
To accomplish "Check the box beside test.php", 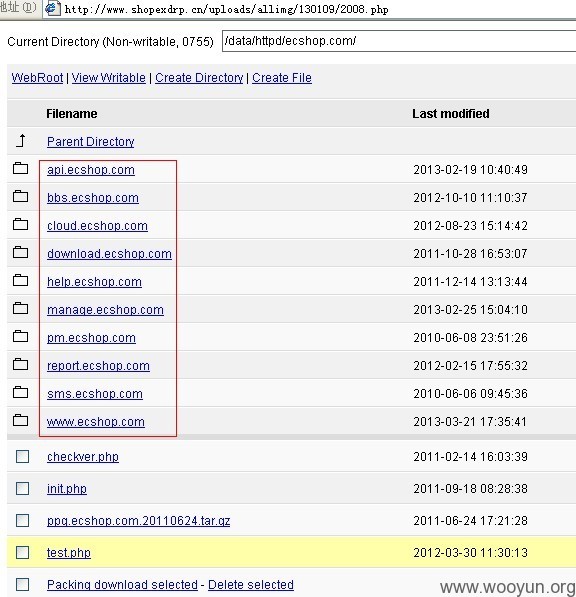I will tap(22, 552).
